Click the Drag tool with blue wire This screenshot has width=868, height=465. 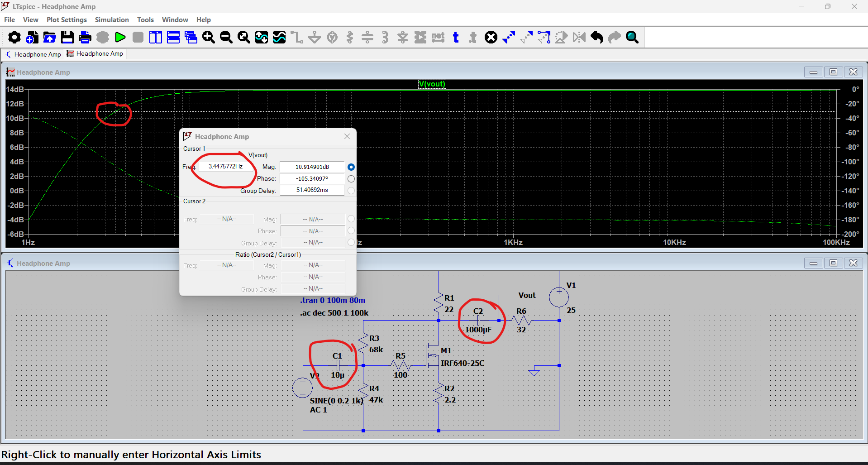[544, 37]
